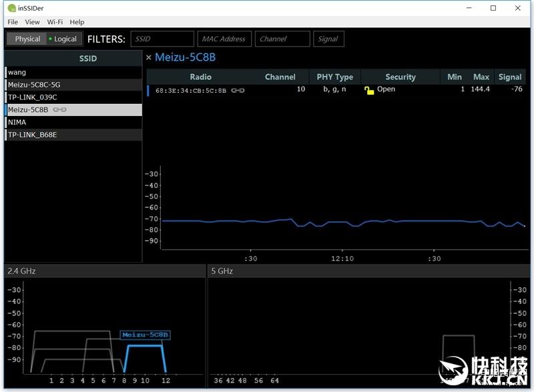This screenshot has width=534, height=392.
Task: Focus the SSID filter field
Action: click(162, 39)
